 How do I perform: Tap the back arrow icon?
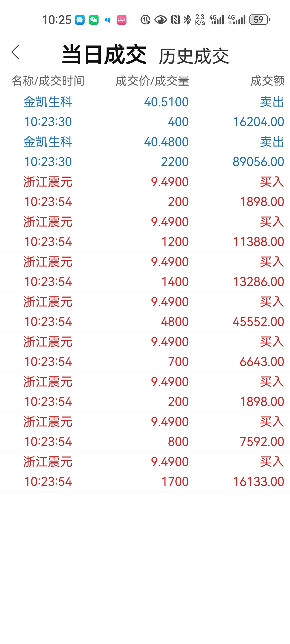(x=16, y=52)
